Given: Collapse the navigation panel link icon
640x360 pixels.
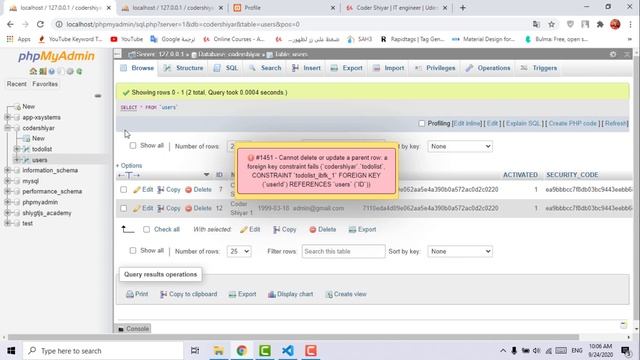Looking at the screenshot, I should pos(98,96).
